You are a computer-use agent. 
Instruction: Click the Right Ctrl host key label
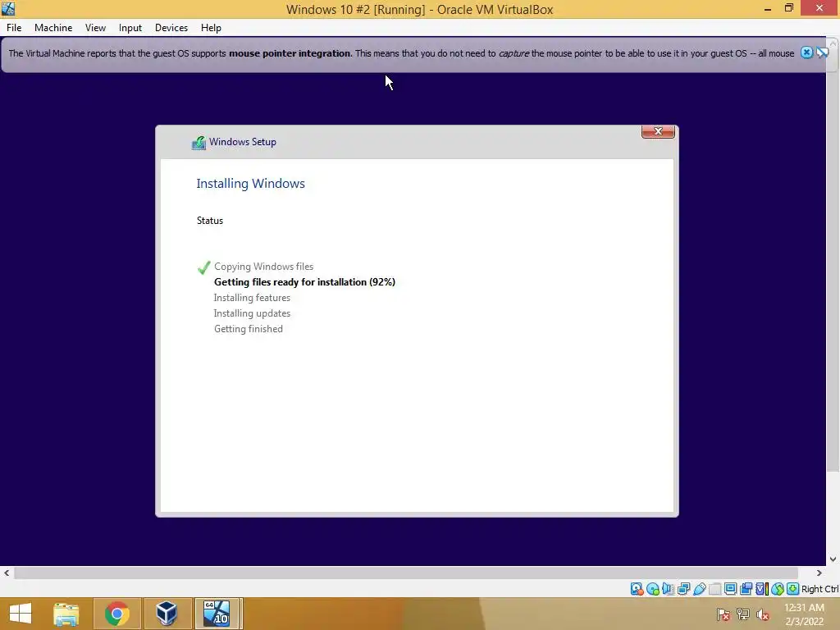coord(819,589)
